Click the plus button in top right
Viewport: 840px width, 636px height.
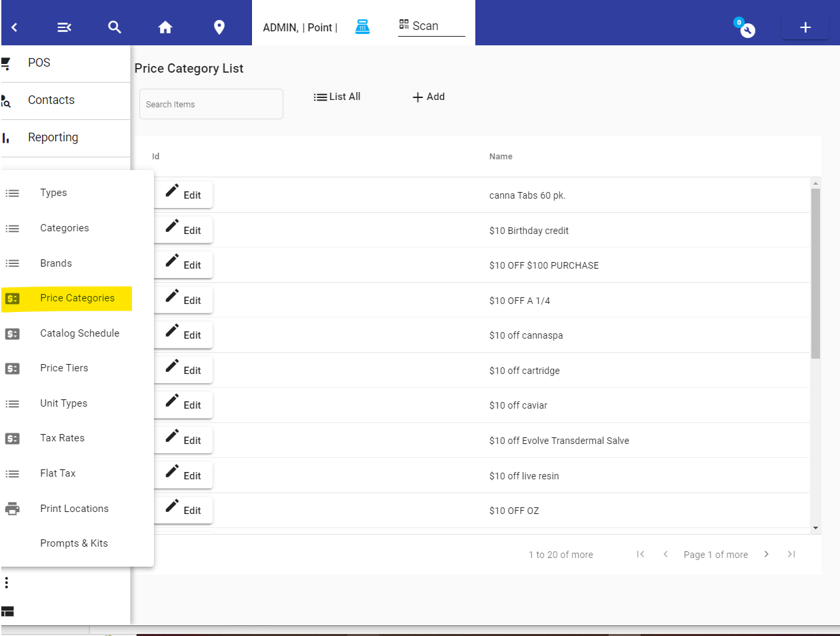point(805,27)
